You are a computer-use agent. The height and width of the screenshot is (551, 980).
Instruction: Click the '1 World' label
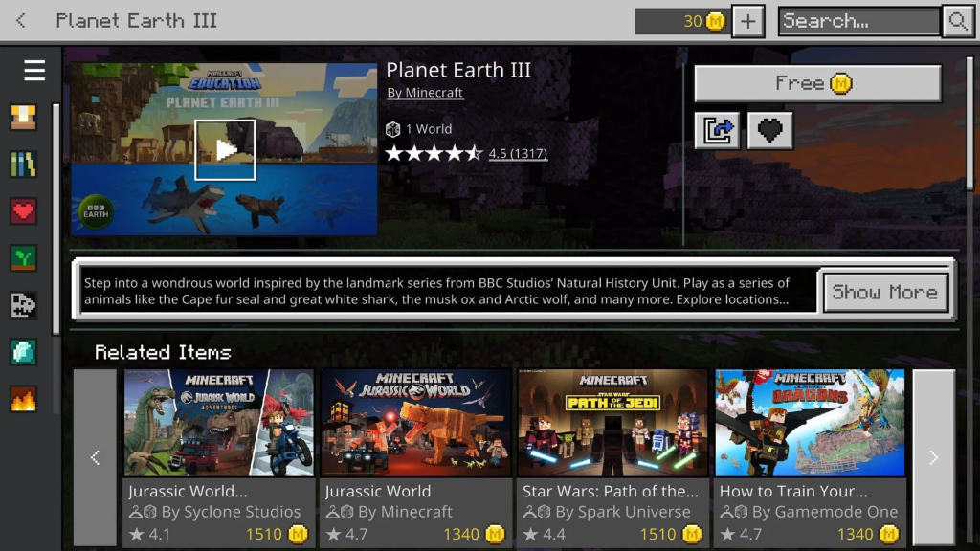pyautogui.click(x=428, y=129)
